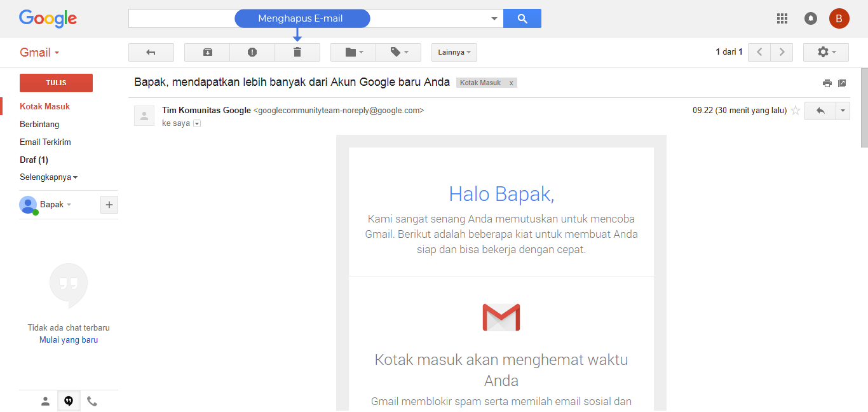Open notifications bell icon
The image size is (868, 412).
coord(811,18)
